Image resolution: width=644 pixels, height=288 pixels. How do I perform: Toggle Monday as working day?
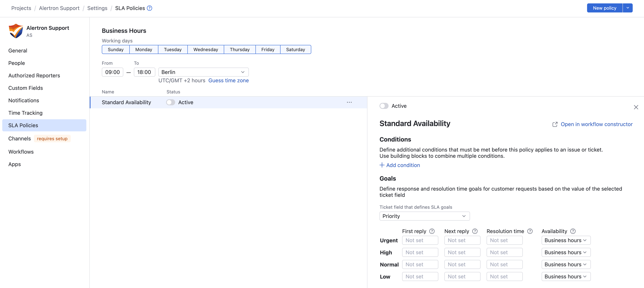pyautogui.click(x=143, y=50)
